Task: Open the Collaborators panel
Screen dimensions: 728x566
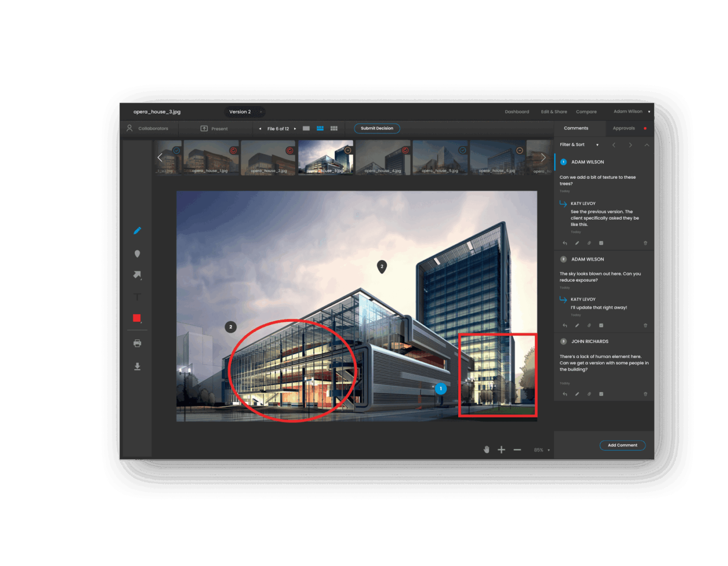Action: (x=148, y=128)
